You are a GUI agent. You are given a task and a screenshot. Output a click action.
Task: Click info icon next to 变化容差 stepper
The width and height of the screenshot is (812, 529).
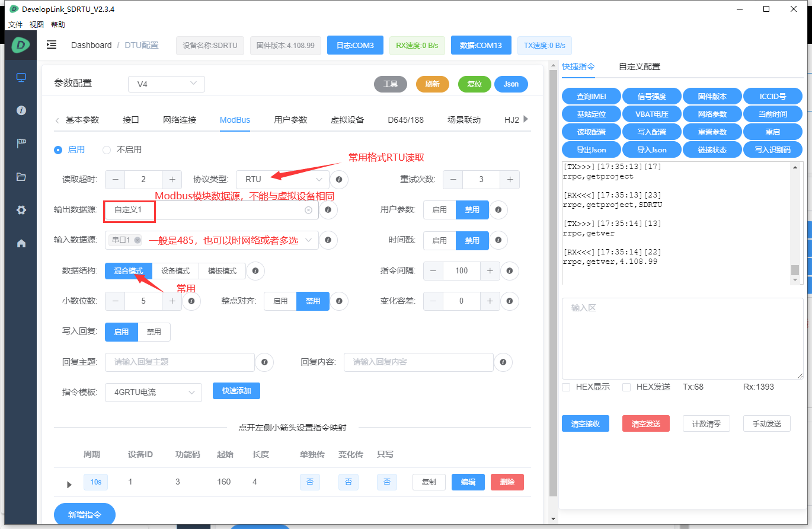point(510,301)
